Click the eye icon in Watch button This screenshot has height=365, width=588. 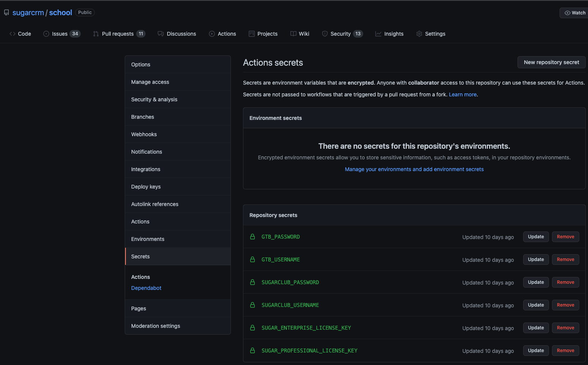(568, 13)
